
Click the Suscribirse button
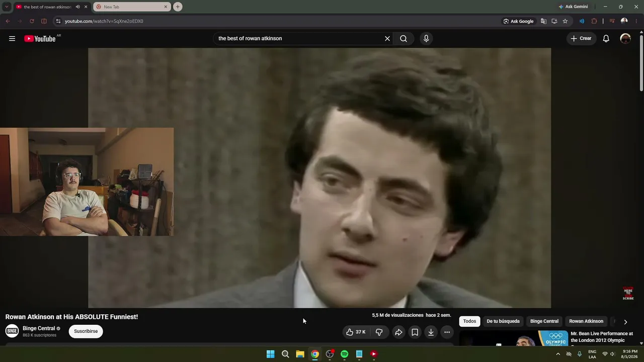point(86,331)
